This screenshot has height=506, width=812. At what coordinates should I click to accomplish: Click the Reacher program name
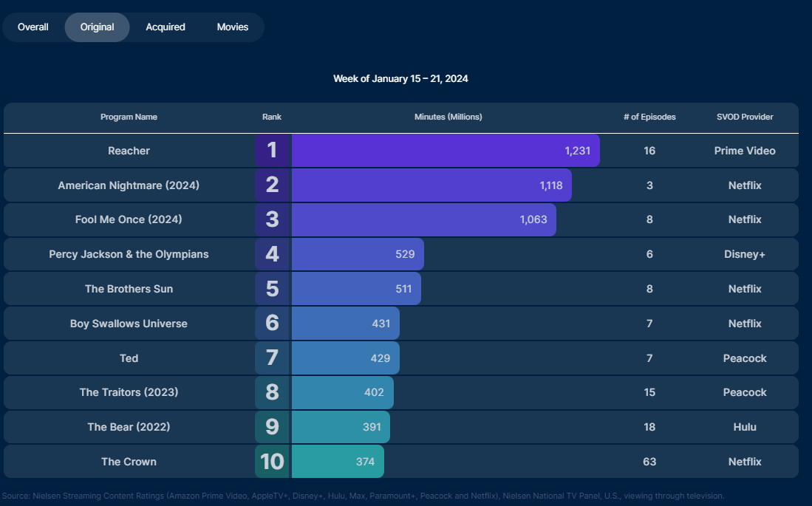click(129, 151)
